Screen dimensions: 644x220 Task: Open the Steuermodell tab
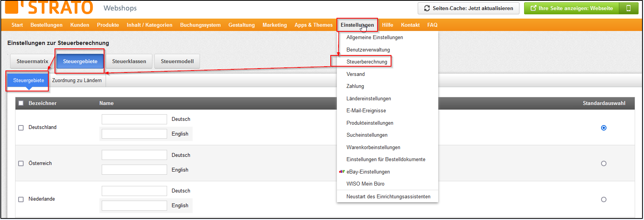[177, 61]
